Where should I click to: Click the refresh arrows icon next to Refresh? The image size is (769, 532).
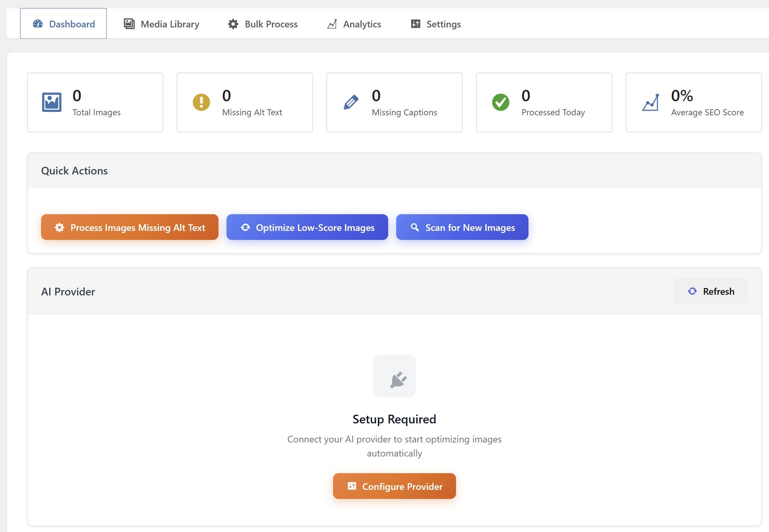tap(693, 291)
